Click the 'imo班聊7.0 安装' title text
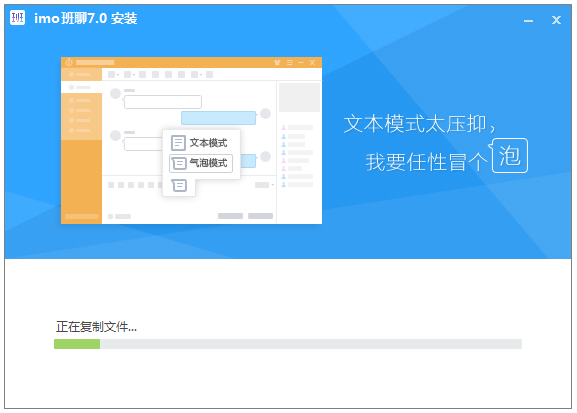Viewport: 577px width, 413px height. pos(86,18)
